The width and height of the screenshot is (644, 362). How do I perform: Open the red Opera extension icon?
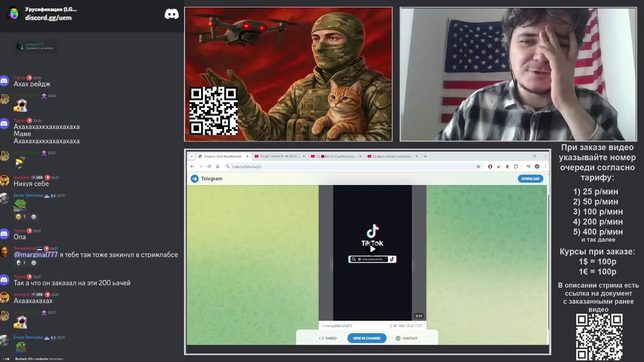tap(490, 166)
